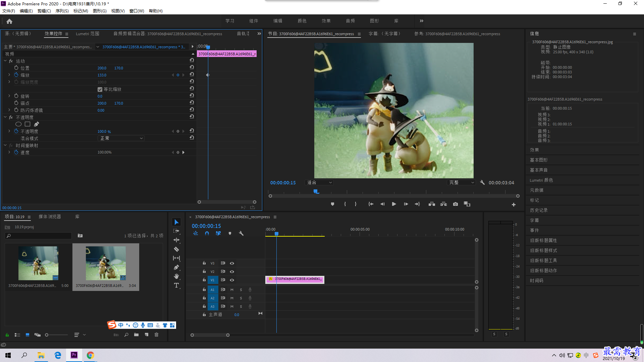
Task: Click the opacity free draw pen mask
Action: click(x=37, y=124)
